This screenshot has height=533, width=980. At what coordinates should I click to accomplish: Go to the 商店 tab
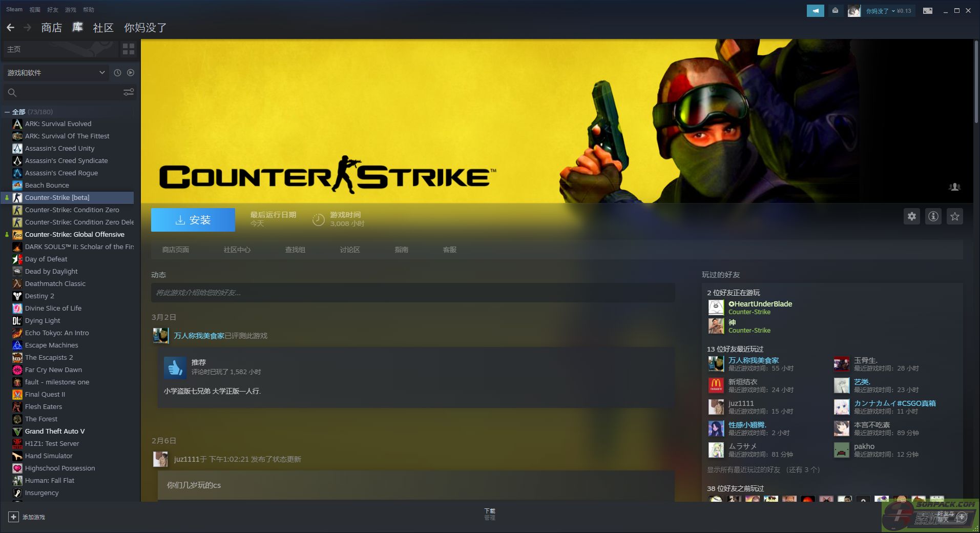[x=52, y=28]
